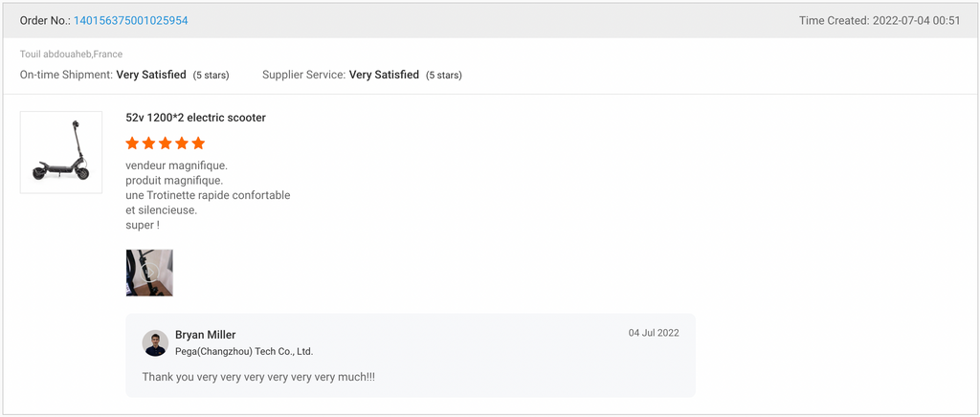The width and height of the screenshot is (980, 417).
Task: Click the French review text
Action: click(x=208, y=195)
